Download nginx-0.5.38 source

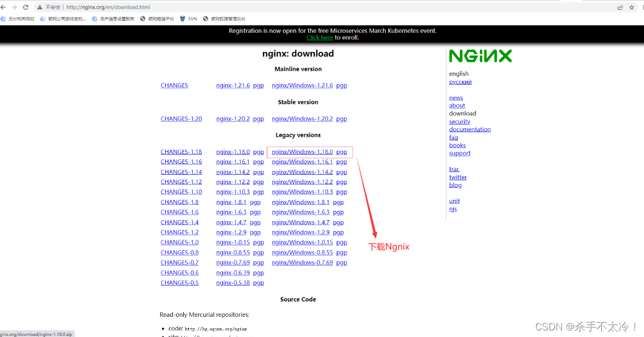point(233,282)
